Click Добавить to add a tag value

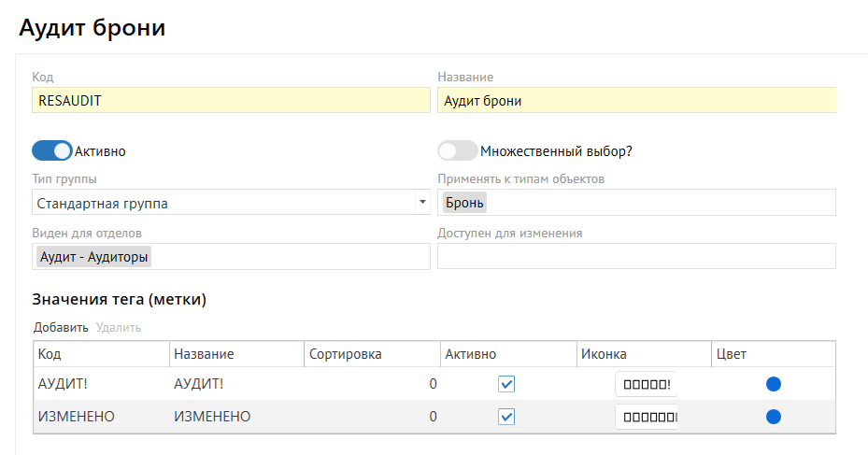click(61, 327)
